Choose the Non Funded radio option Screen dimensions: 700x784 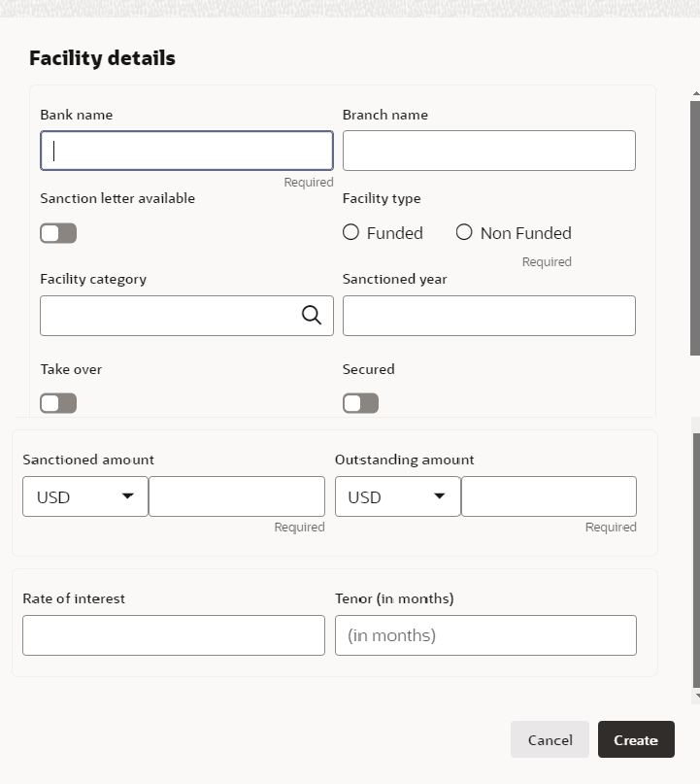coord(464,232)
